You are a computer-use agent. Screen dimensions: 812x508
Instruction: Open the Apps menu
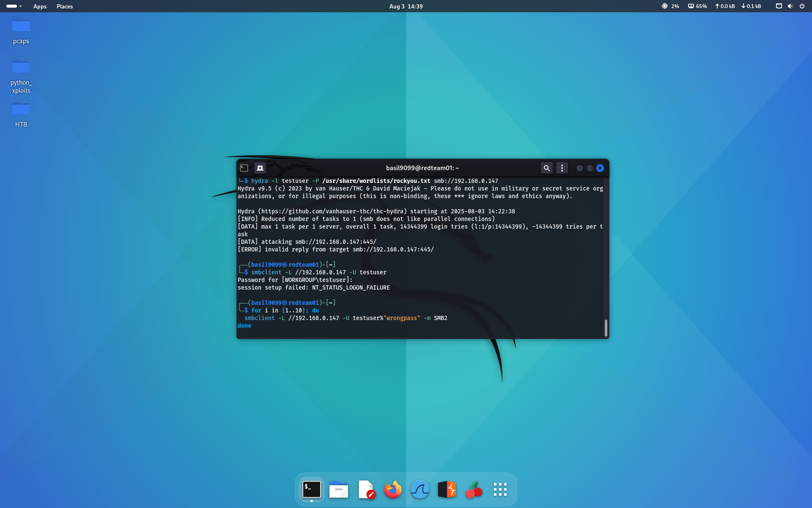pyautogui.click(x=40, y=6)
